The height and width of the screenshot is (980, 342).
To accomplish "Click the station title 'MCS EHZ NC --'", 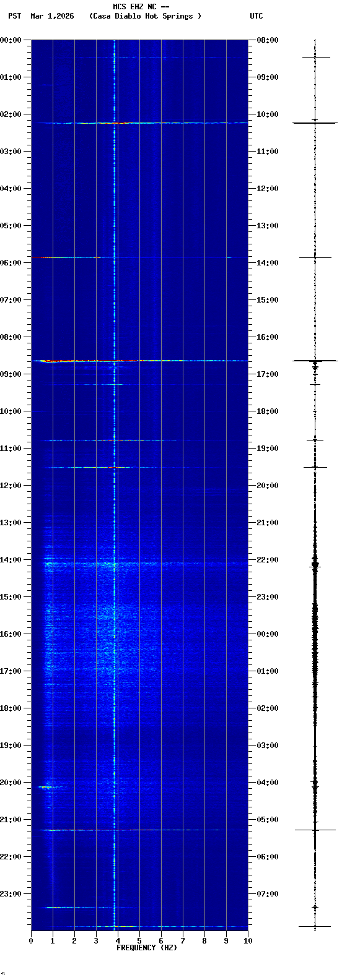I will coord(141,7).
